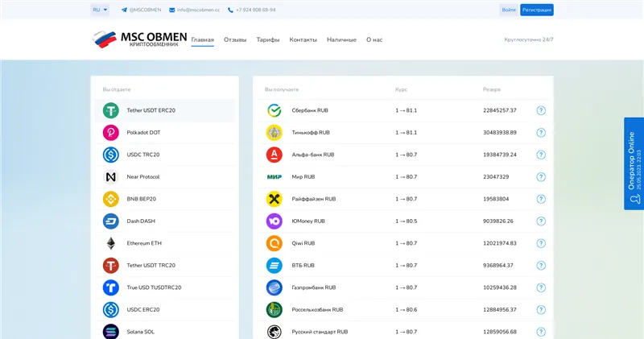The height and width of the screenshot is (339, 644).
Task: Open help icon for Газпромбанк RUB row
Action: pos(541,287)
